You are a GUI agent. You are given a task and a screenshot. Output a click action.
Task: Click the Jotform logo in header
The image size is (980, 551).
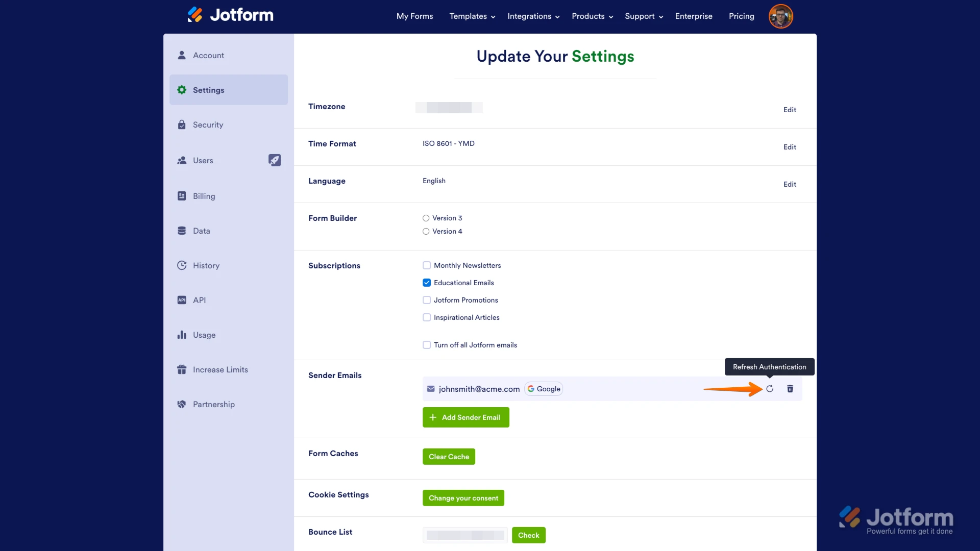click(231, 15)
